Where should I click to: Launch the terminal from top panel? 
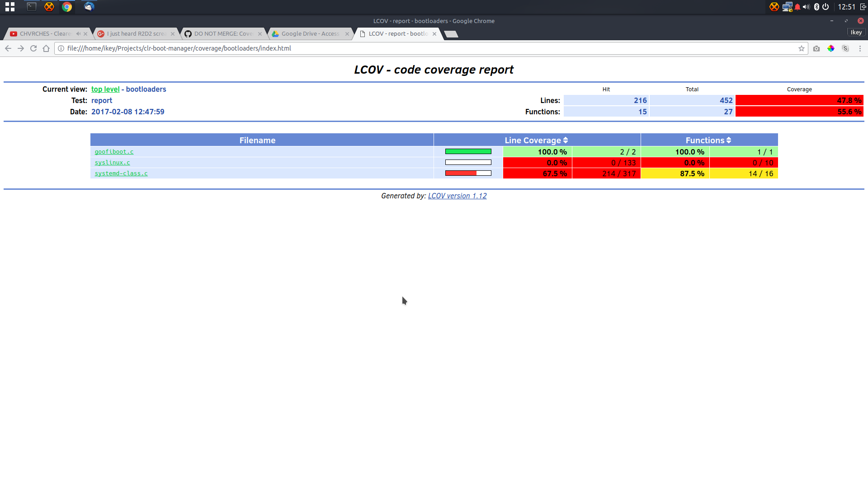pyautogui.click(x=31, y=7)
